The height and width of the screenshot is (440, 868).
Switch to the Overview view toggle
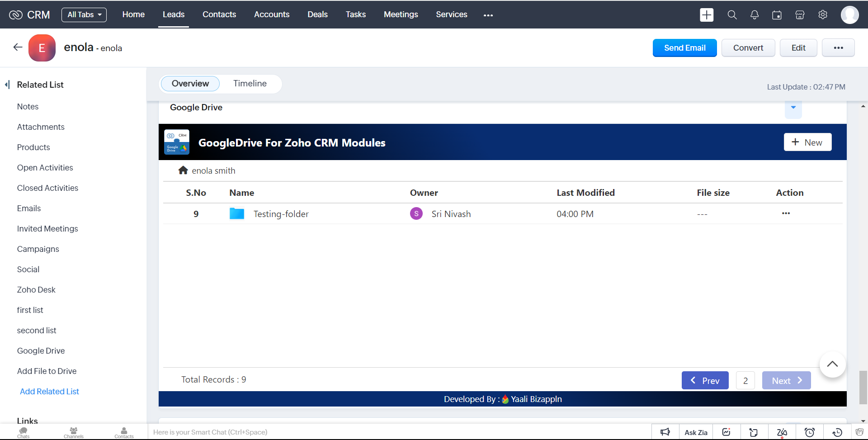(190, 84)
